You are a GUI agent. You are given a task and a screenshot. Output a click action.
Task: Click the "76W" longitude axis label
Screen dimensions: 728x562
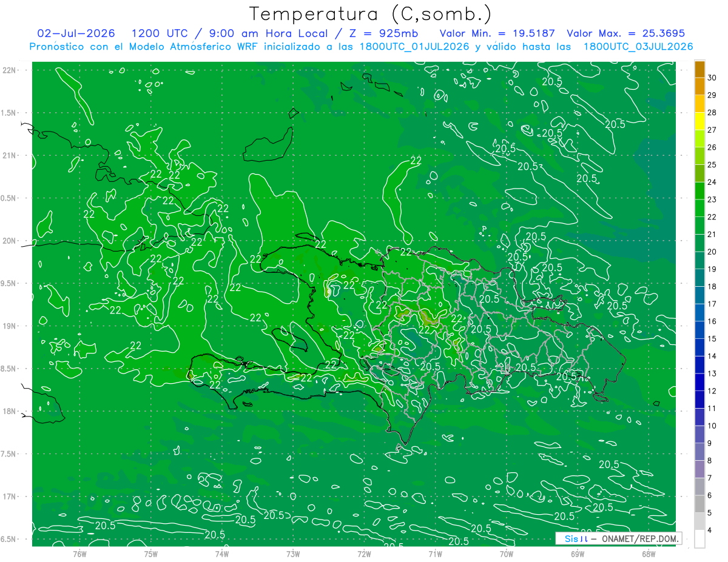[79, 554]
